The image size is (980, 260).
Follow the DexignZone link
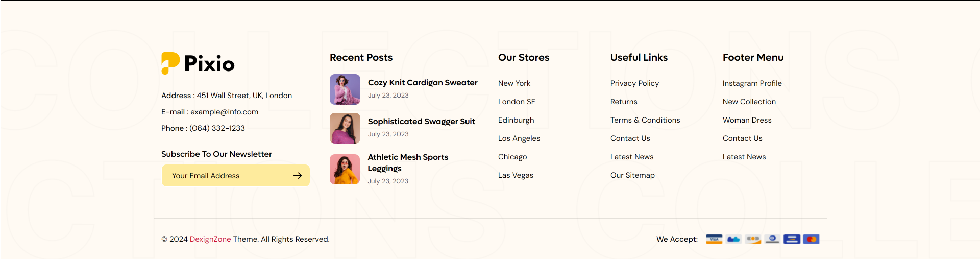[x=210, y=239]
